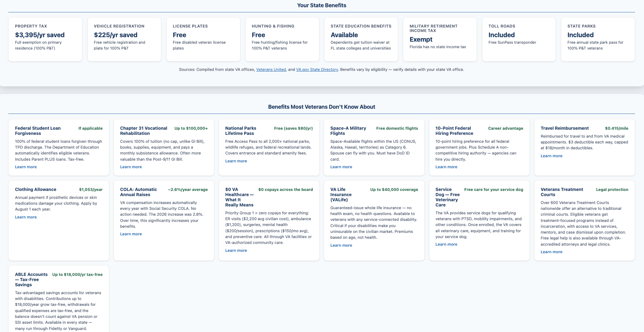The width and height of the screenshot is (644, 332).
Task: Click the '$0.415/mile' tag
Action: coord(616,128)
